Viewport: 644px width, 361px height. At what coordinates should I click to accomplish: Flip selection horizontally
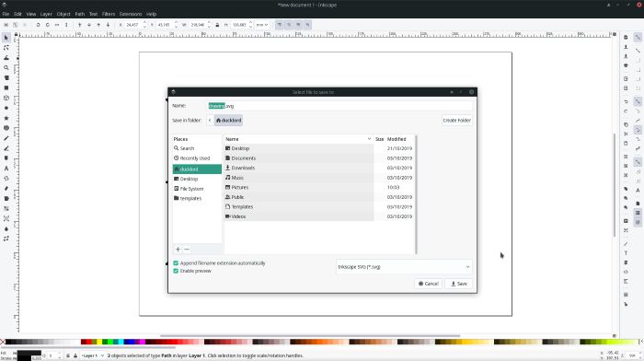click(57, 25)
